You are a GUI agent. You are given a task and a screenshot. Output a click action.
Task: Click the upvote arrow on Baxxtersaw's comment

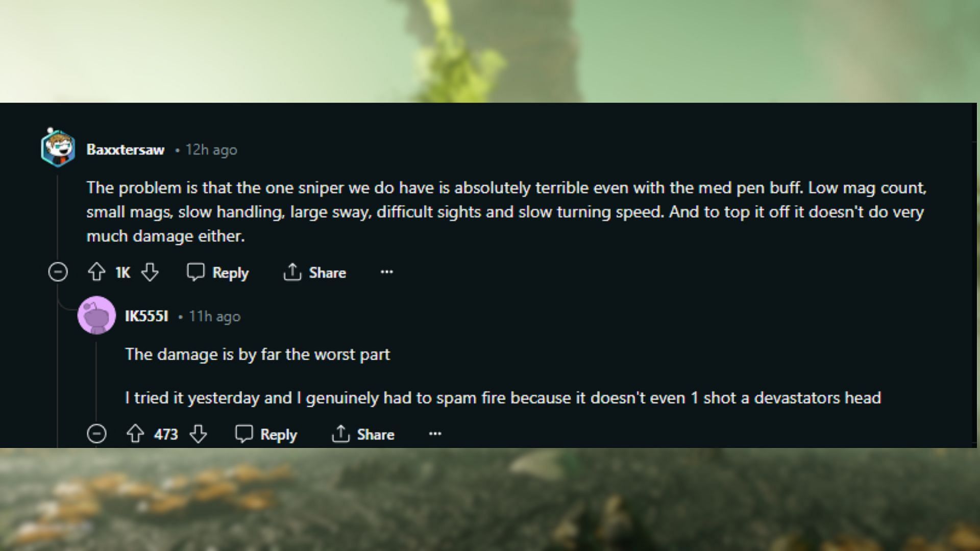97,272
